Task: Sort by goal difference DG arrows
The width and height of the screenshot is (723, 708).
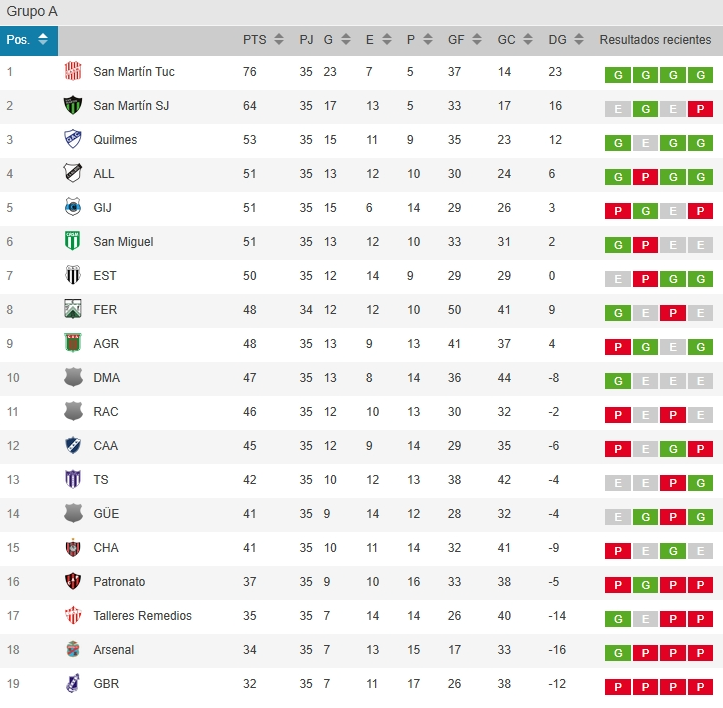Action: click(x=579, y=39)
